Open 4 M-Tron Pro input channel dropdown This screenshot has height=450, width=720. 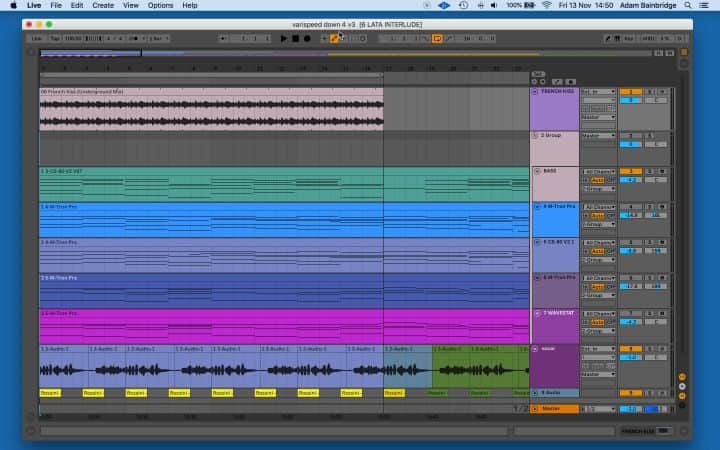point(599,207)
